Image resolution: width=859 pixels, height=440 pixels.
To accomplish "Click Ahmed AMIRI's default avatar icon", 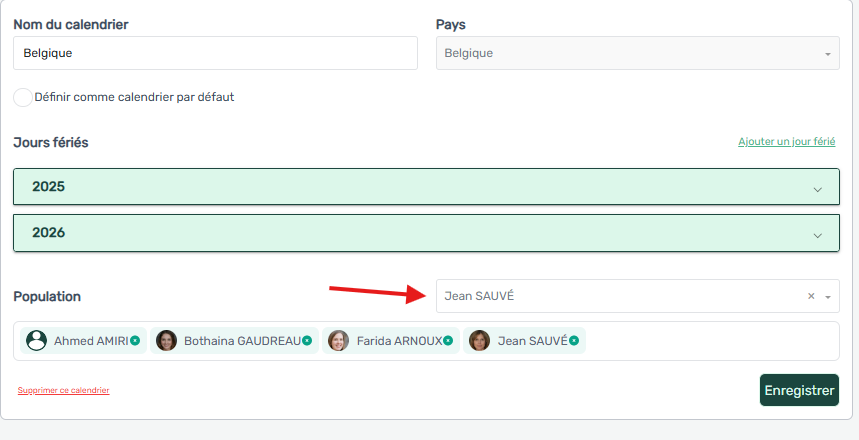I will pos(37,340).
